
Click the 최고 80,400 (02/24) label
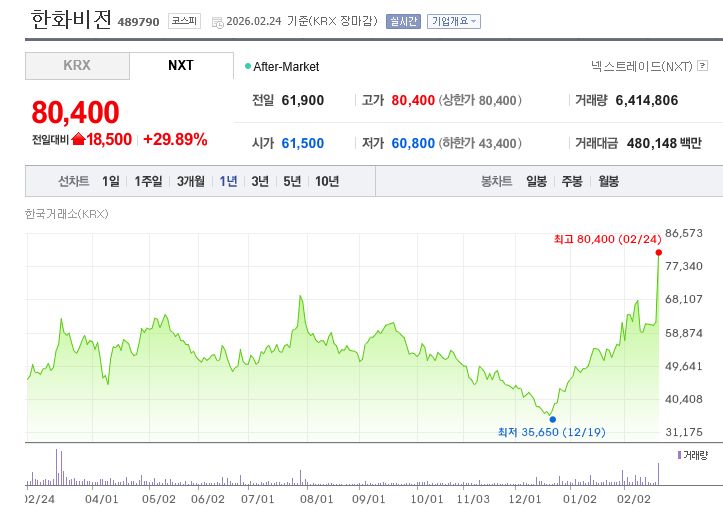point(608,239)
